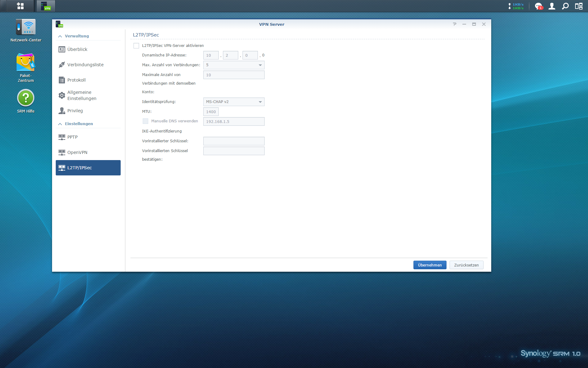Select OpenVPN in the sidebar

point(77,152)
